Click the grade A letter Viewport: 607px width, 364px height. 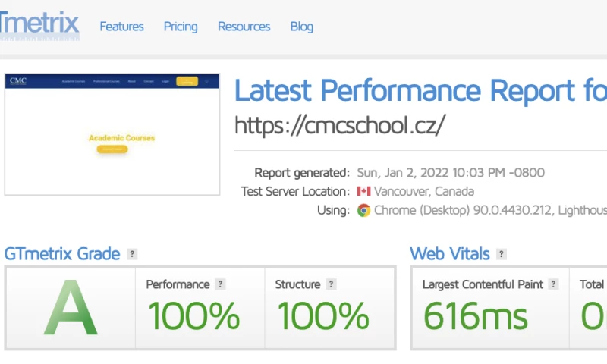pos(71,309)
